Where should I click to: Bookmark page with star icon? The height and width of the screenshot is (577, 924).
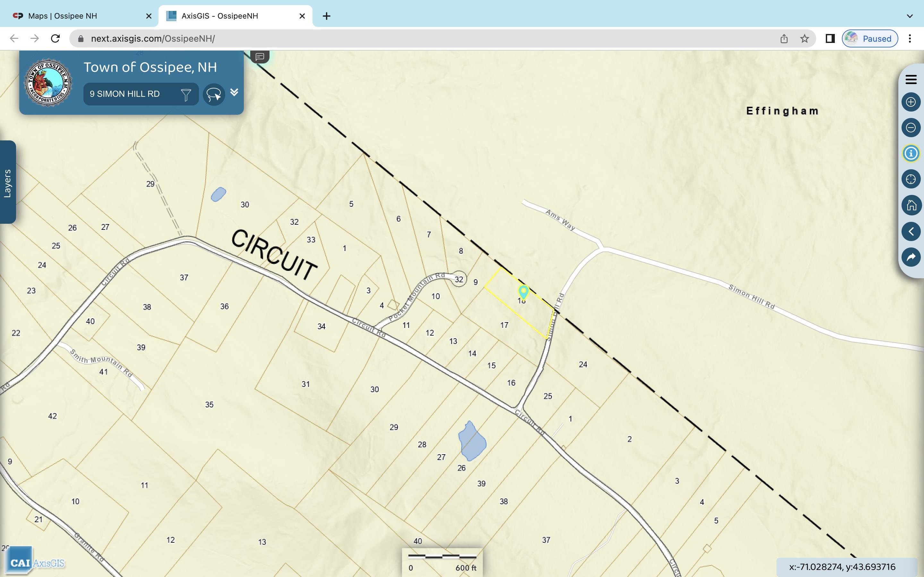[805, 38]
